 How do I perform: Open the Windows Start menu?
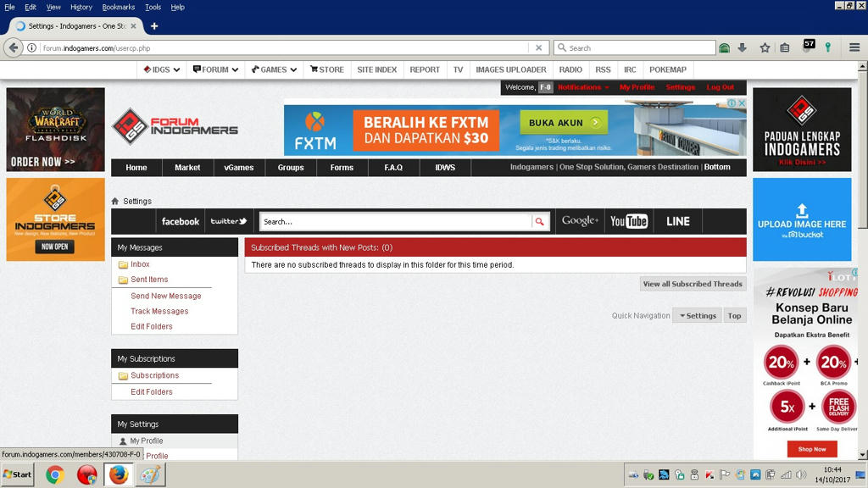17,474
